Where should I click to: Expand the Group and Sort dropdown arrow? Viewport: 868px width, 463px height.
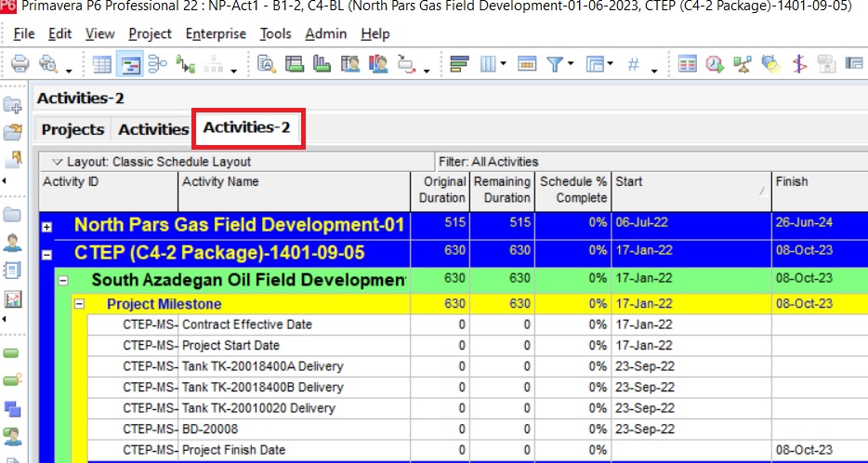[x=610, y=63]
